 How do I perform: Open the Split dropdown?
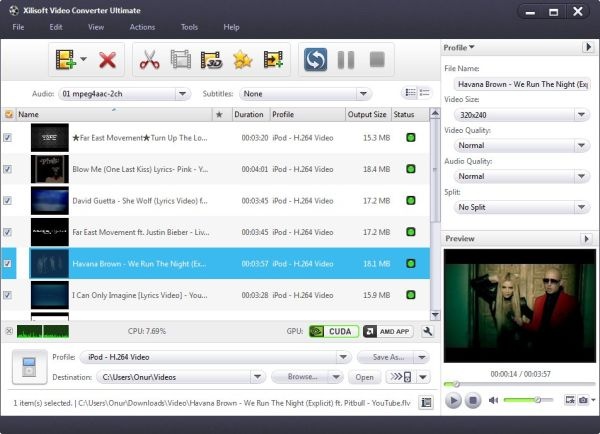[x=581, y=207]
